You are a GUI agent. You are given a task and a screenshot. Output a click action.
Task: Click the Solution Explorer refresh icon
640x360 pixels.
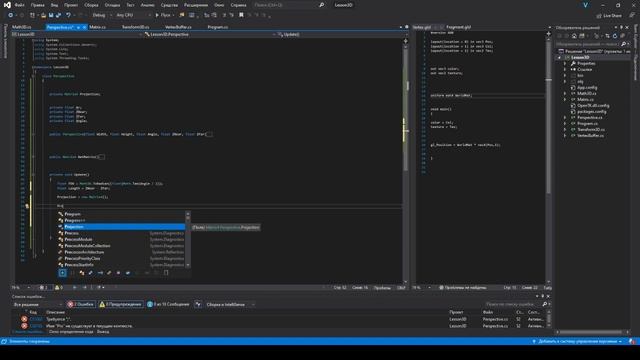pyautogui.click(x=614, y=36)
